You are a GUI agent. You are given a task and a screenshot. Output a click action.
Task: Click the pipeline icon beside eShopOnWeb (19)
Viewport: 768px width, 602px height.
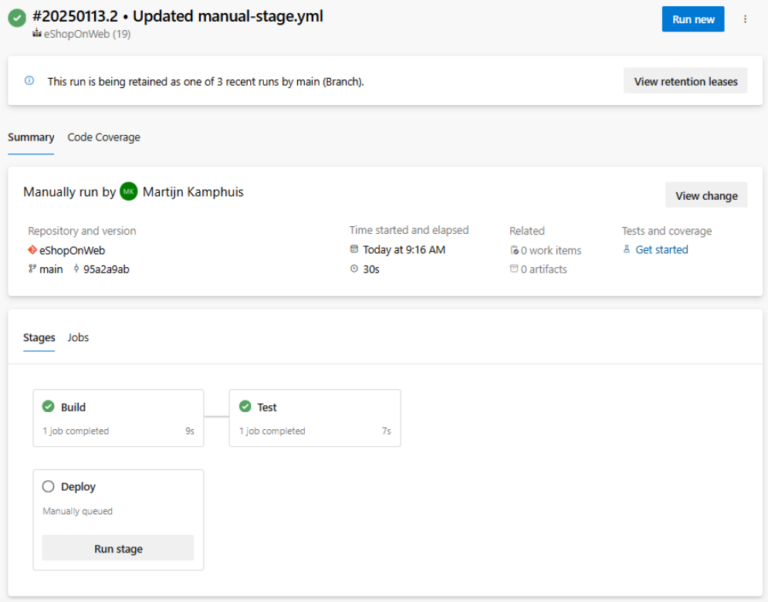click(37, 33)
